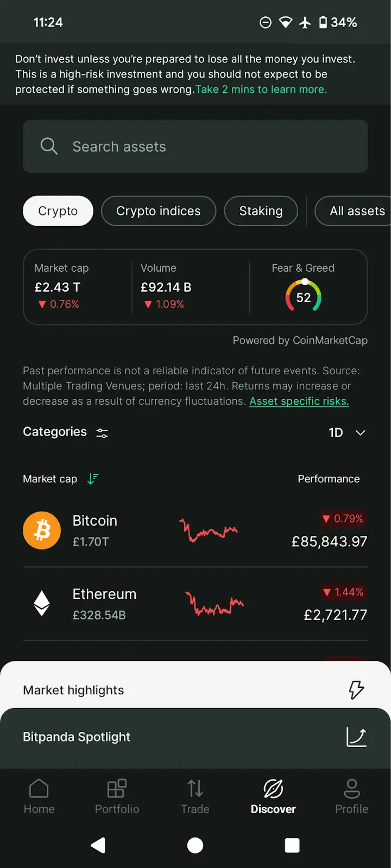Open the Trade tab
391x868 pixels.
point(195,796)
